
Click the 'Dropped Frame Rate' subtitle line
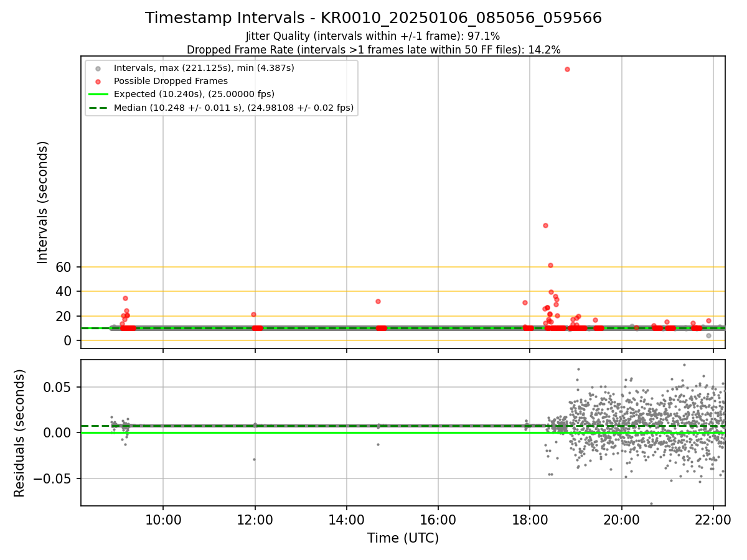click(374, 50)
